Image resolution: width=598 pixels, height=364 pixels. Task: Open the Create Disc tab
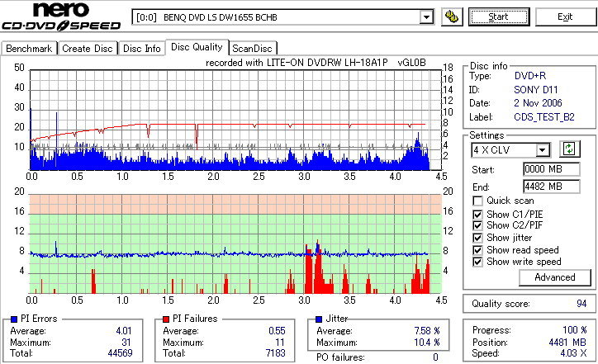(x=88, y=49)
